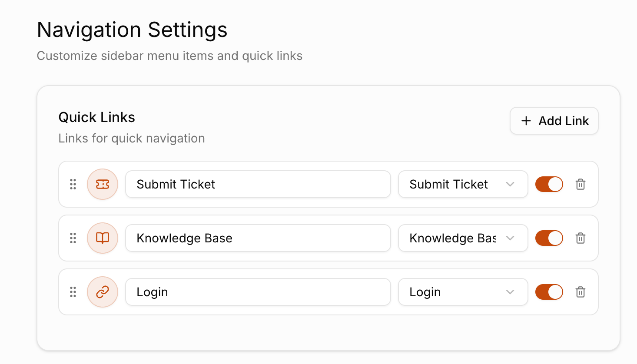This screenshot has height=364, width=637.
Task: Click the drag handle of Login row
Action: click(73, 292)
